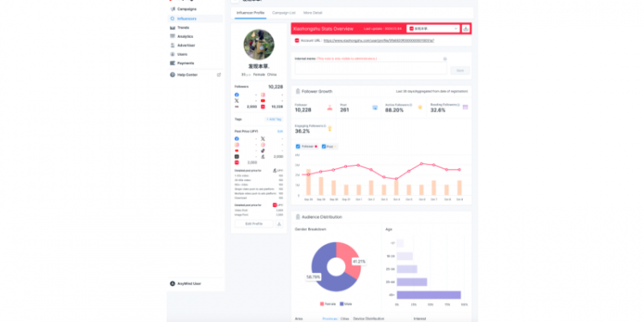This screenshot has height=322, width=644.
Task: Click the Post count 261
Action: pyautogui.click(x=344, y=110)
